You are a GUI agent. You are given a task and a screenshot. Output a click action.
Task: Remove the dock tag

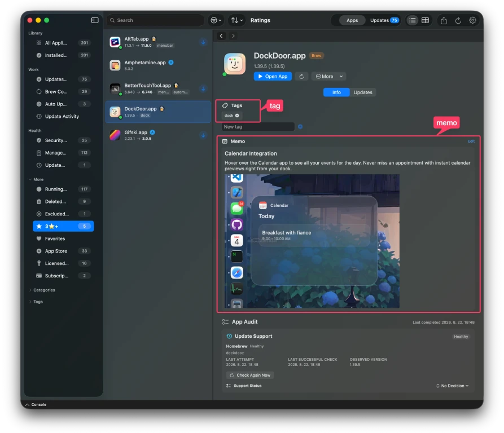point(237,116)
